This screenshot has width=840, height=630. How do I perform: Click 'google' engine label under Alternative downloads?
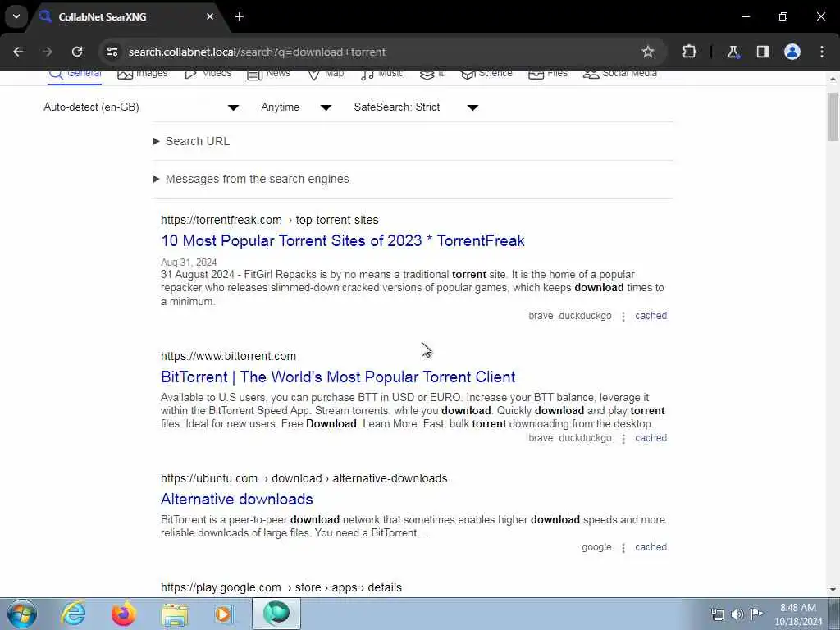(596, 547)
